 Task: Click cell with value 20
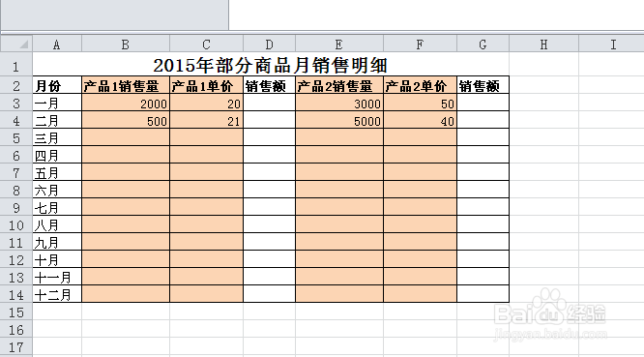pyautogui.click(x=207, y=103)
